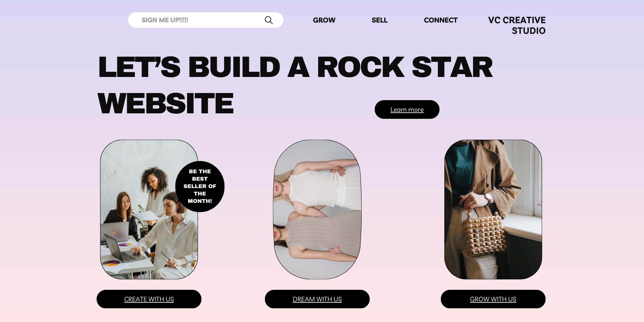The width and height of the screenshot is (644, 322).
Task: Open the rotated photo of two women
Action: click(317, 209)
